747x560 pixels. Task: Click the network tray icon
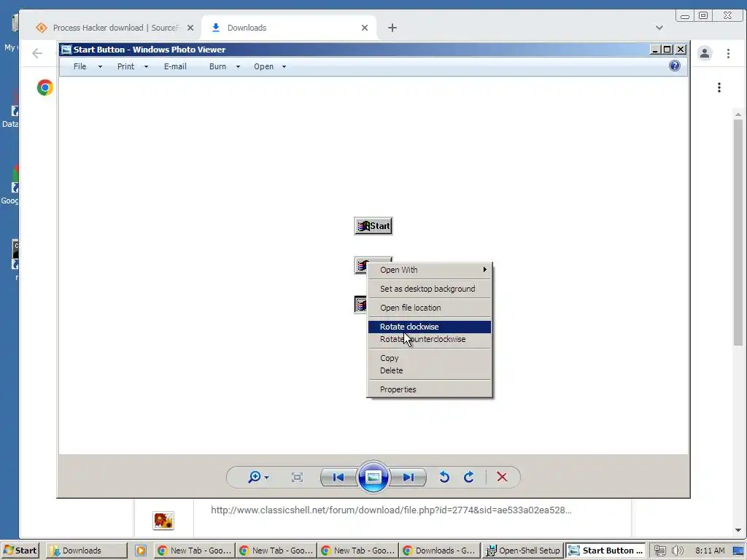[659, 551]
